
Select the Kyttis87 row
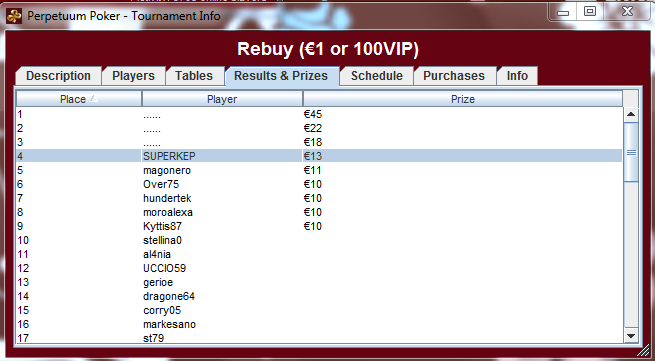click(319, 226)
